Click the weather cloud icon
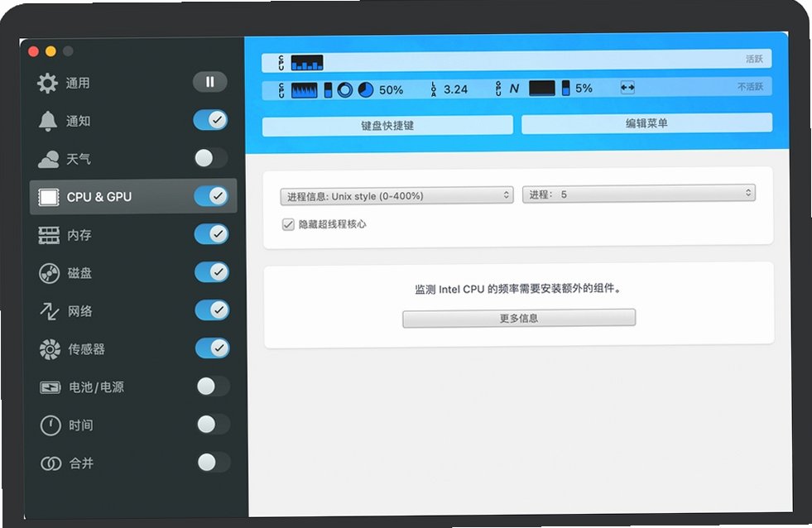Image resolution: width=812 pixels, height=528 pixels. pyautogui.click(x=49, y=159)
